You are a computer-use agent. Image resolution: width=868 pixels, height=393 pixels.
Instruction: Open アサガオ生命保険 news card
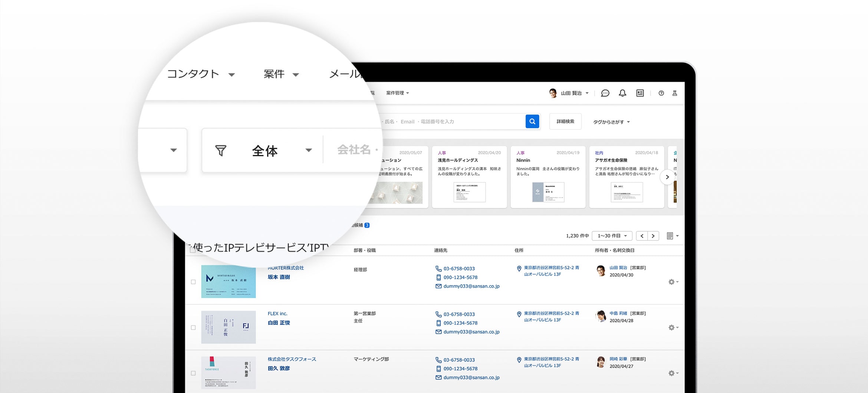tap(627, 177)
